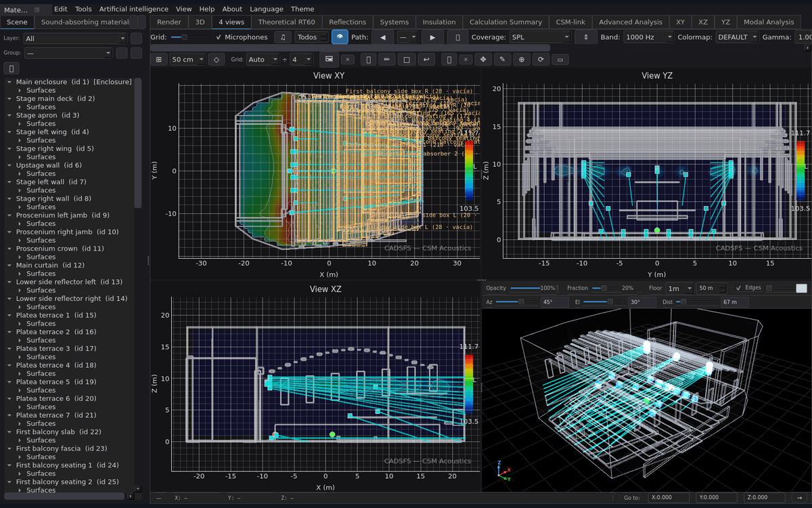The width and height of the screenshot is (812, 508).
Task: Click the crosshair target icon
Action: coord(521,60)
